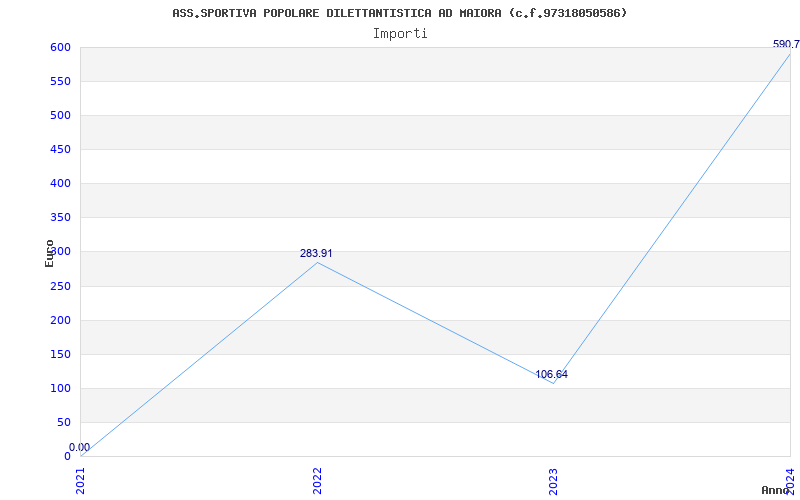This screenshot has height=500, width=800.
Task: Click the chart title ASS.SPORTIVA POPOLARE DILETTANTISTICA AD MAIORA
Action: (x=399, y=13)
